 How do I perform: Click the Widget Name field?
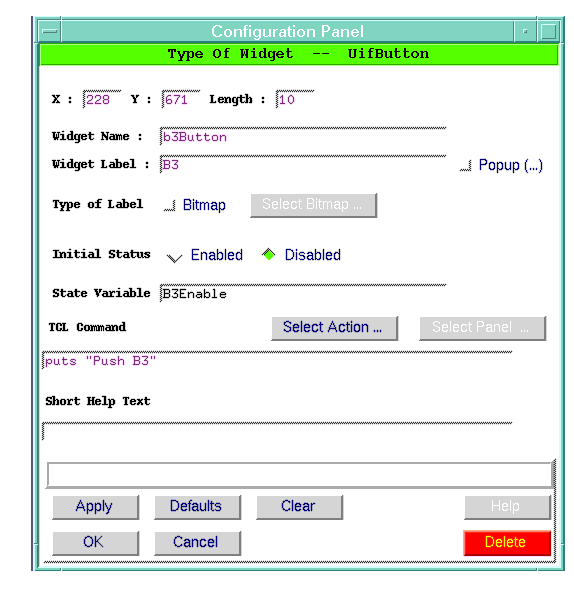[x=303, y=136]
